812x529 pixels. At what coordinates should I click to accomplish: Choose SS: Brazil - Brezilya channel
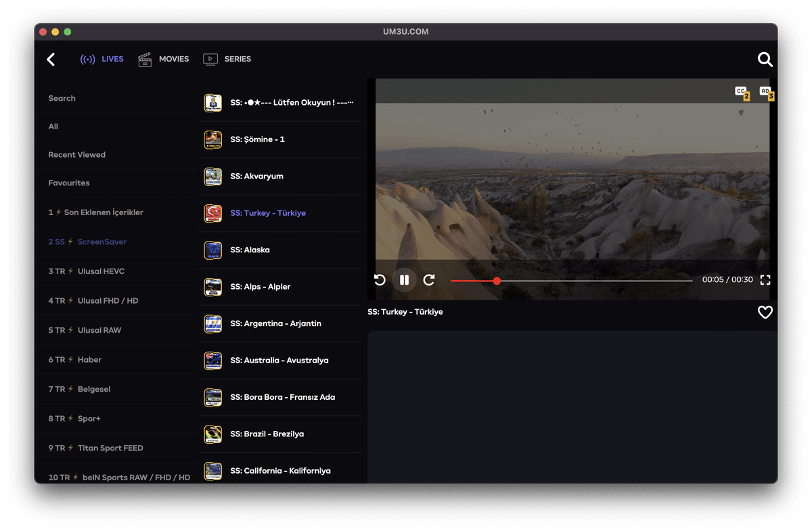(x=267, y=434)
